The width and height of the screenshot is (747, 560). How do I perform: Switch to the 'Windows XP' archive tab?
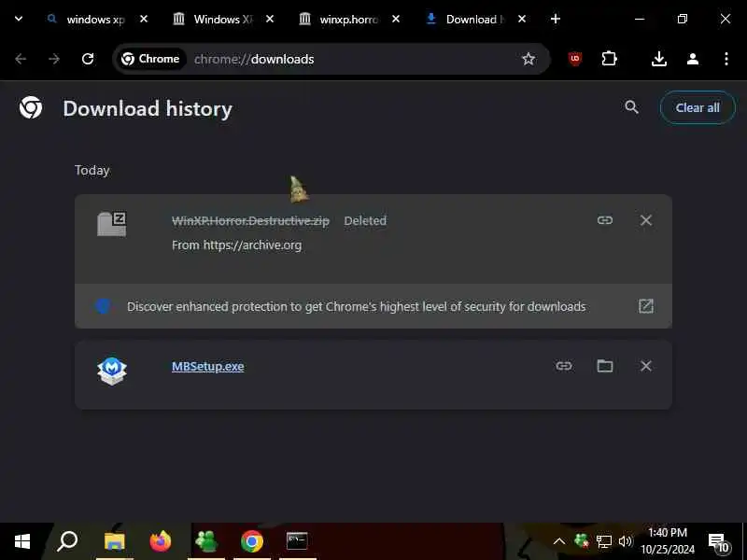pos(216,19)
